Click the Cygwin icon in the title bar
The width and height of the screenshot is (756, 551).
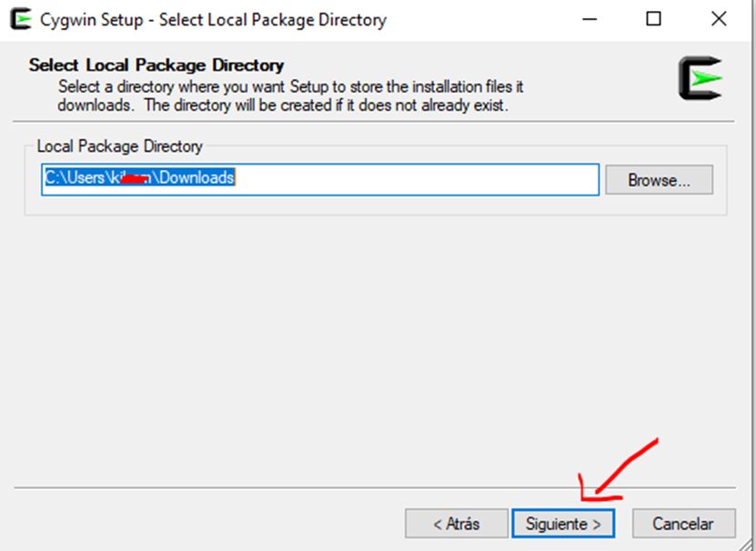(x=17, y=19)
